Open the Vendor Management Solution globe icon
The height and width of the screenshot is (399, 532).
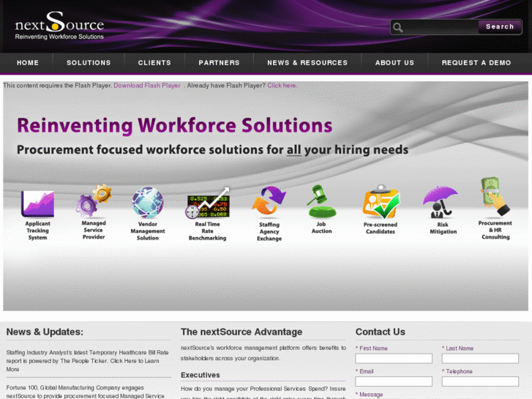(148, 202)
